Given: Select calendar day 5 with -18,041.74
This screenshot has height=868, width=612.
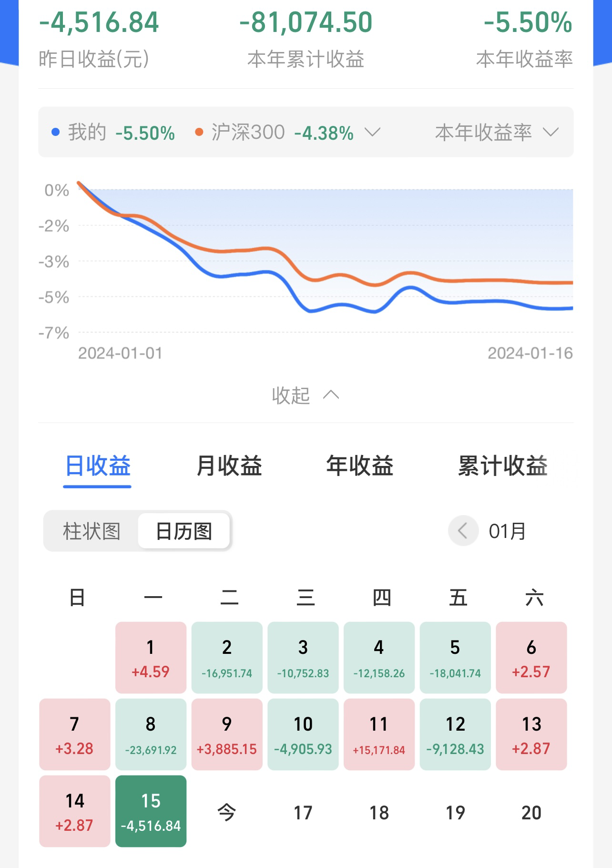Looking at the screenshot, I should point(455,658).
